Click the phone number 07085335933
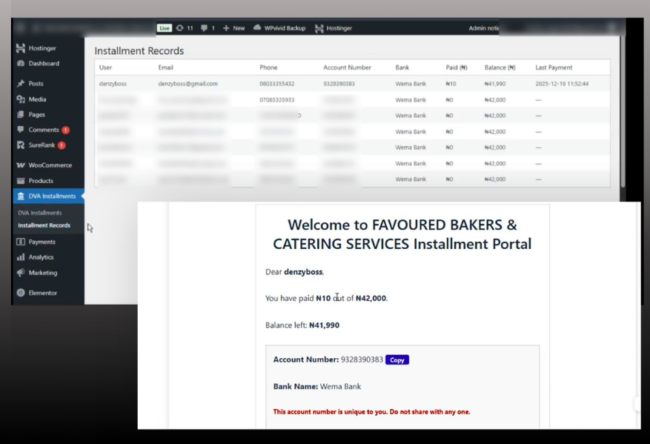This screenshot has width=650, height=444. click(277, 100)
